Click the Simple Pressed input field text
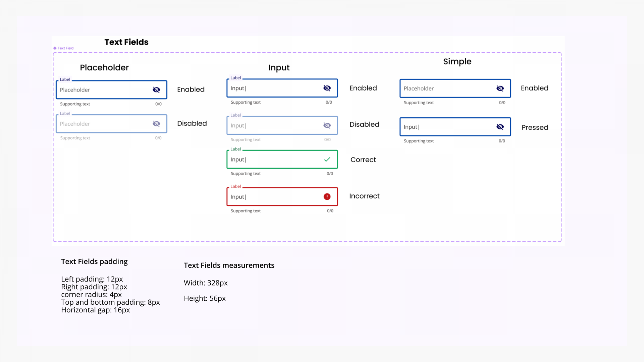Image resolution: width=644 pixels, height=362 pixels. pyautogui.click(x=411, y=127)
